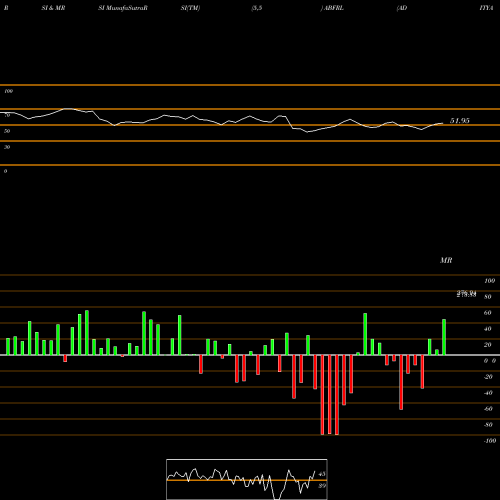This screenshot has width=500, height=500.
Task: Click the 30 level label on RSI axis
Action: click(x=7, y=147)
